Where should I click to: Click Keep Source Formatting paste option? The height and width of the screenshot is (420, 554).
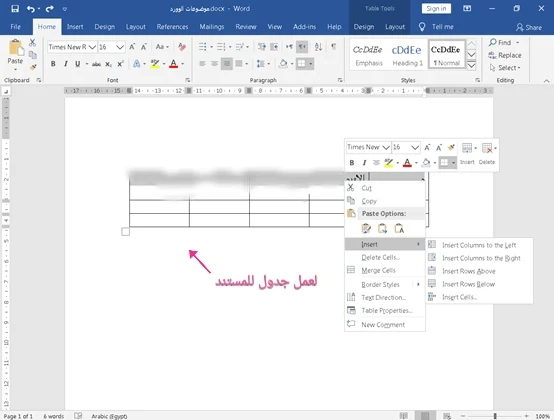pyautogui.click(x=366, y=229)
